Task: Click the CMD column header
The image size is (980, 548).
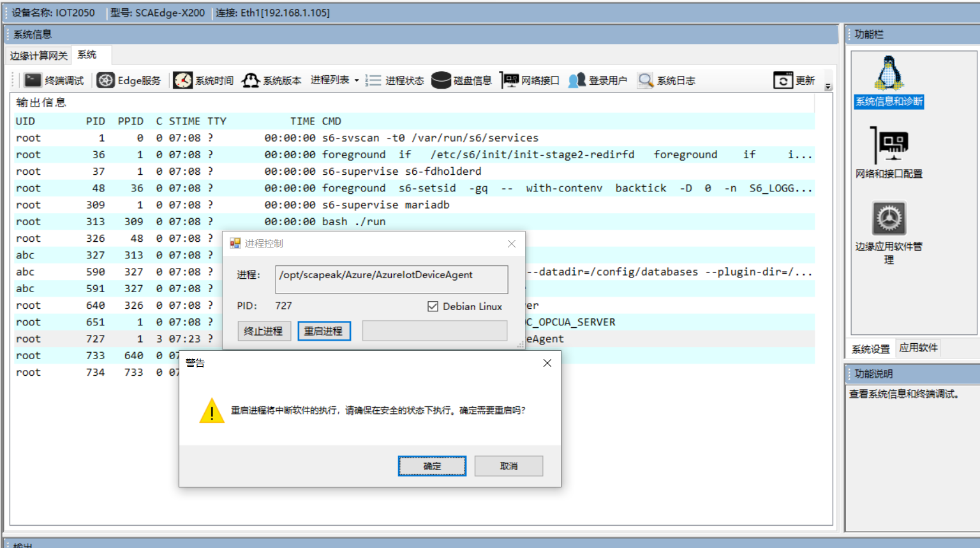Action: [x=332, y=121]
